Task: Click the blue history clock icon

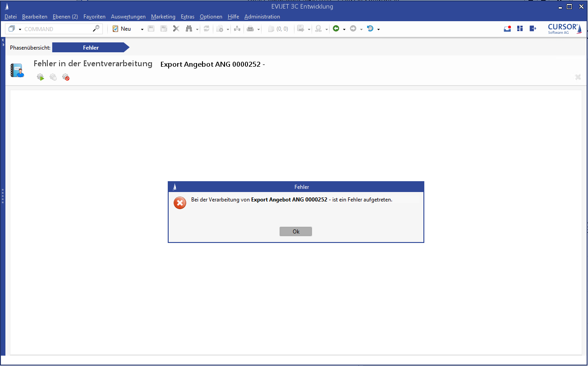Action: click(370, 29)
